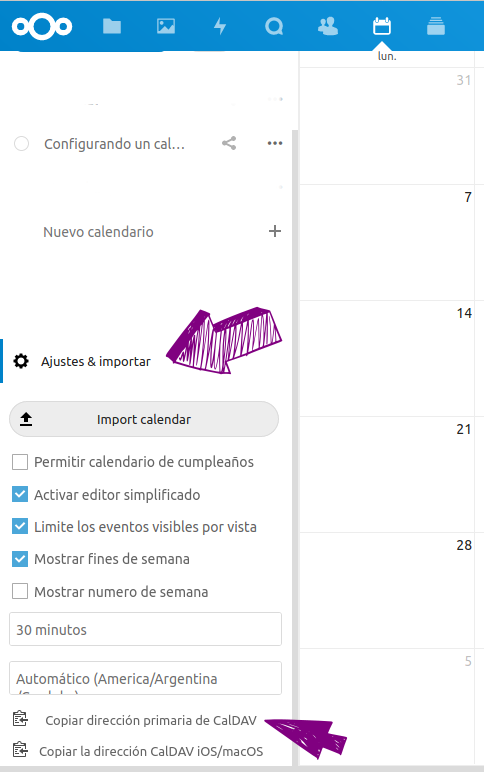Viewport: 484px width, 772px height.
Task: Open the Photos gallery icon
Action: (x=166, y=26)
